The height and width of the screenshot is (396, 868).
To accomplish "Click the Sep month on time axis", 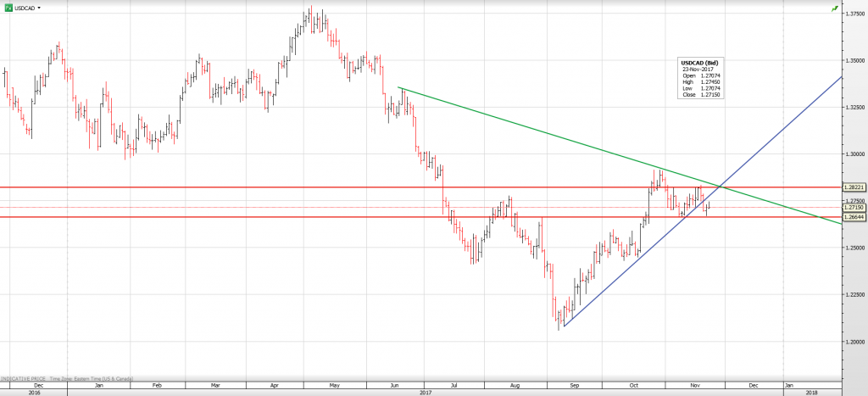I will (x=575, y=385).
